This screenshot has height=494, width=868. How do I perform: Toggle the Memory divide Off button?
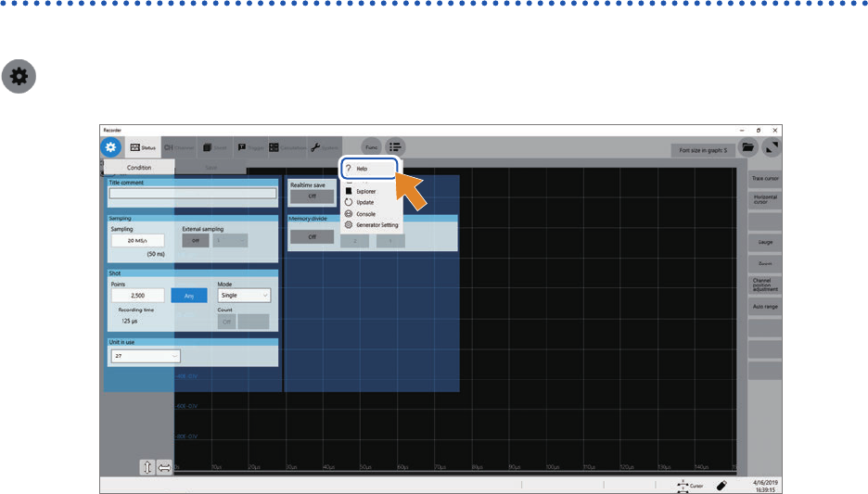pyautogui.click(x=313, y=236)
